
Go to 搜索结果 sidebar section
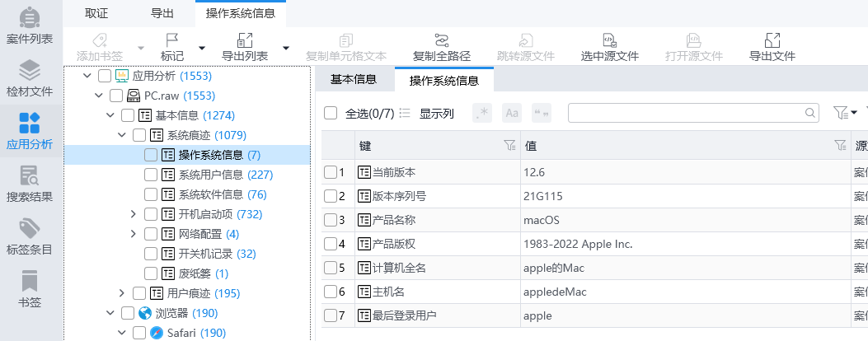[x=30, y=184]
